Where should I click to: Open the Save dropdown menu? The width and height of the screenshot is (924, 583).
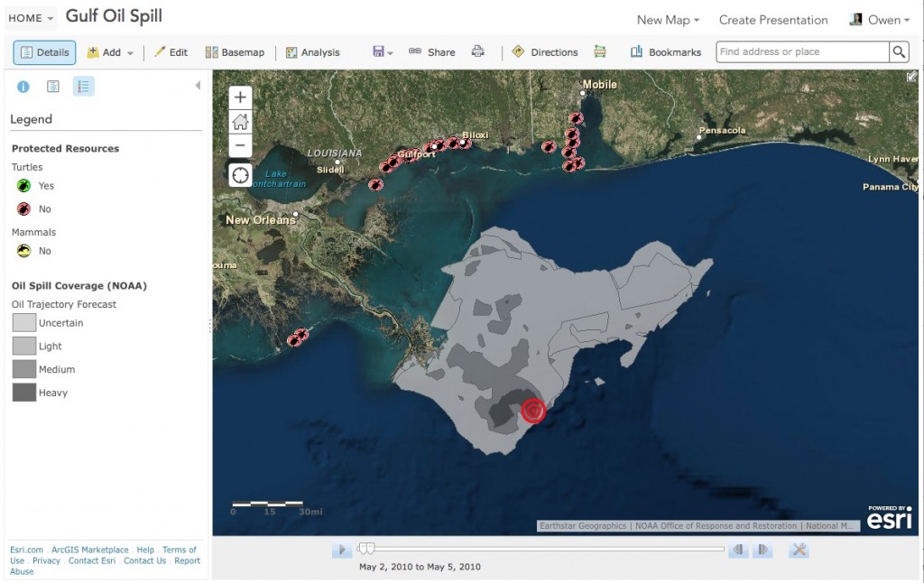click(383, 51)
